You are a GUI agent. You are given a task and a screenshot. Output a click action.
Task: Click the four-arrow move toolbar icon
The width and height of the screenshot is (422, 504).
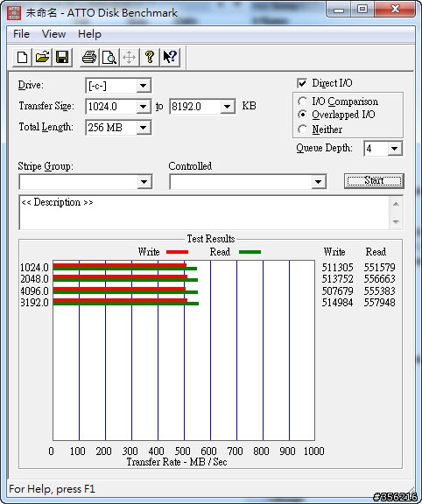[x=130, y=58]
